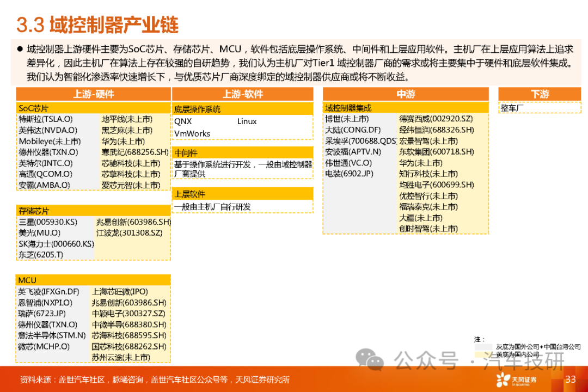The image size is (588, 392).
Task: Click "地平线(未上市)" entry
Action: tap(127, 119)
